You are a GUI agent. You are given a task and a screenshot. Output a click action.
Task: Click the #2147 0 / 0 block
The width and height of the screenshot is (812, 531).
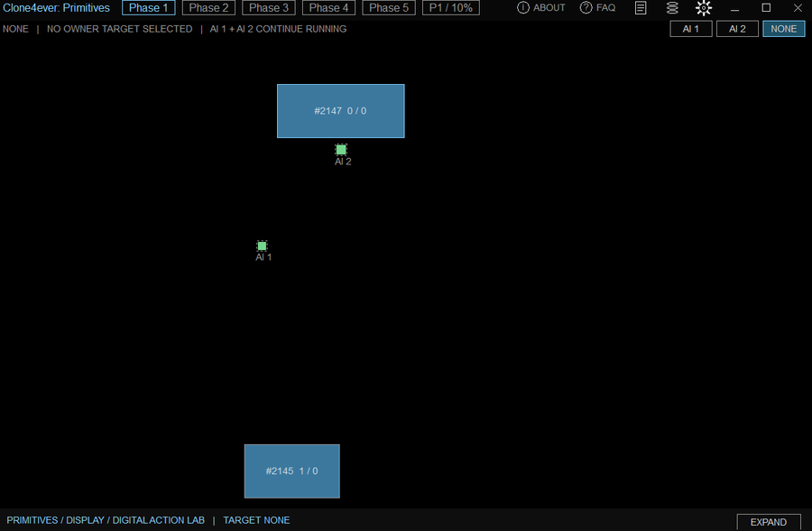(x=341, y=111)
